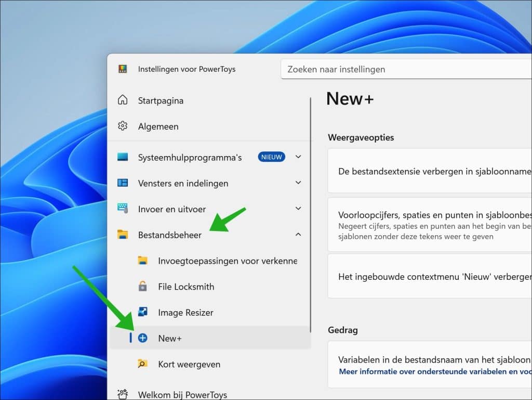This screenshot has height=400, width=532.
Task: Select Invoer en uitvoer category
Action: [x=171, y=209]
